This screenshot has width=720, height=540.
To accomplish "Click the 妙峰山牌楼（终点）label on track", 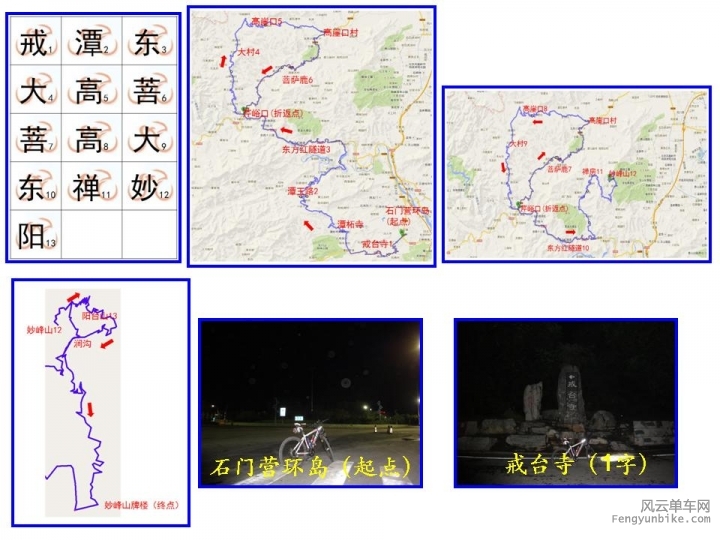I will pyautogui.click(x=141, y=506).
